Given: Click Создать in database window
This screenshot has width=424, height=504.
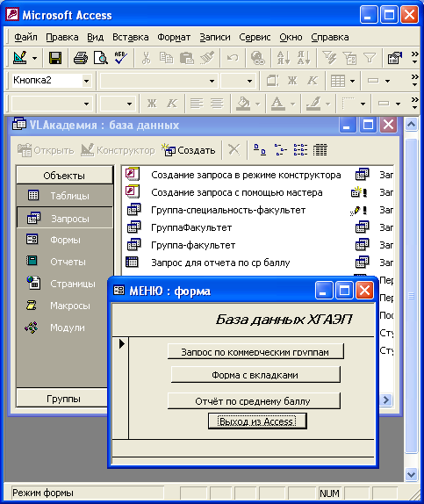Looking at the screenshot, I should point(189,150).
